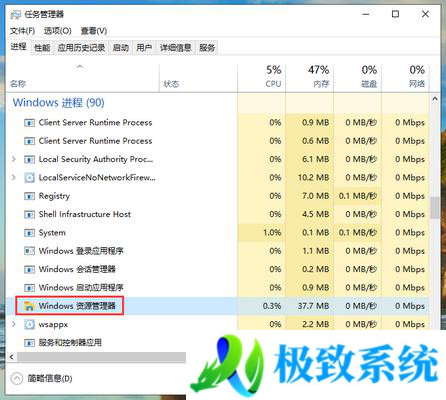Switch to the 性能 tab
This screenshot has width=446, height=400.
tap(42, 48)
